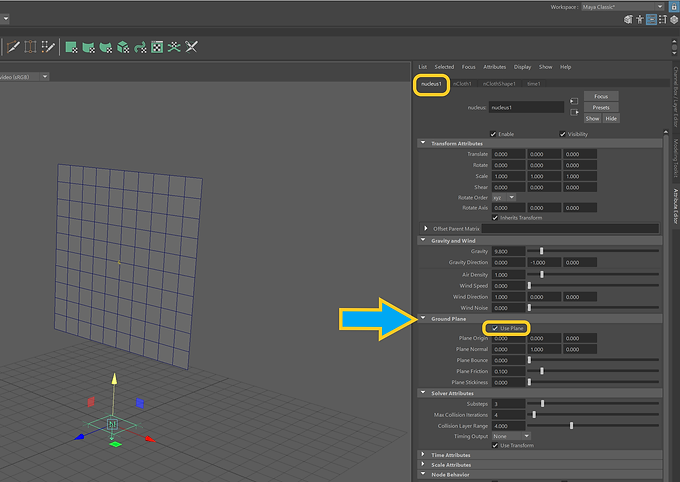Viewport: 680px width, 482px height.
Task: Open the Workspace Maya Classic dropdown
Action: [622, 7]
